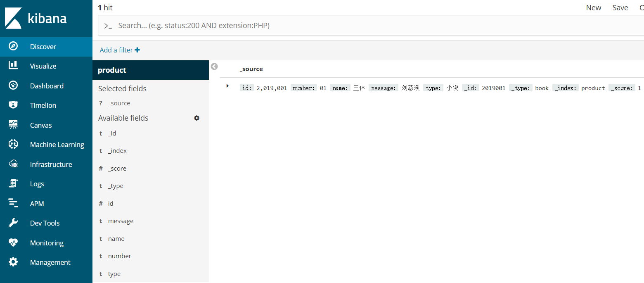Click the Kibana logo icon
644x283 pixels.
13,18
